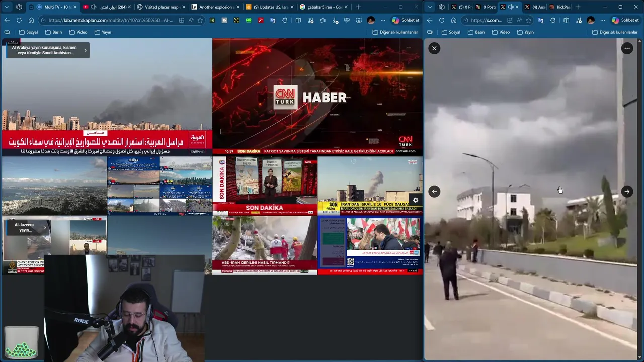Viewport: 644px width, 362px height.
Task: Open more options in the X media viewer
Action: click(x=627, y=48)
